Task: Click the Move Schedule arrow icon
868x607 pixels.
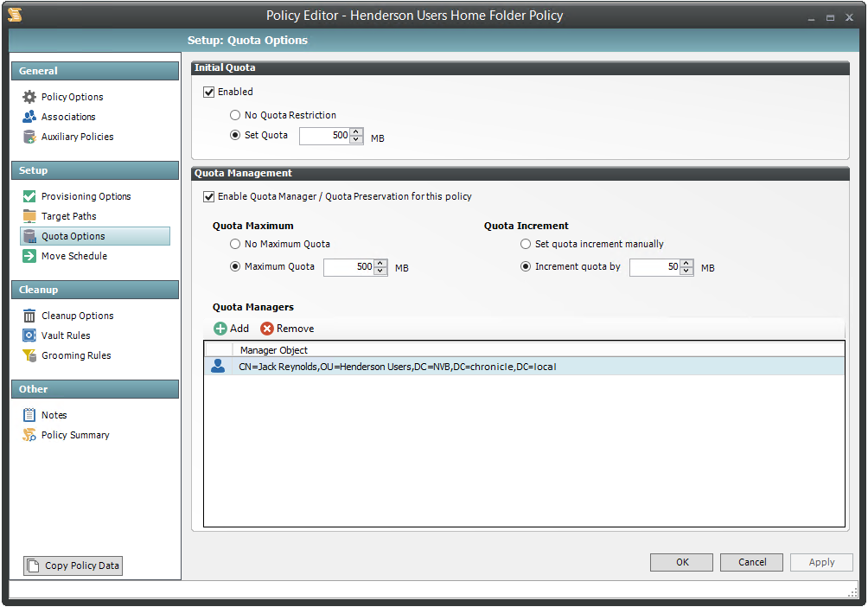Action: tap(29, 257)
